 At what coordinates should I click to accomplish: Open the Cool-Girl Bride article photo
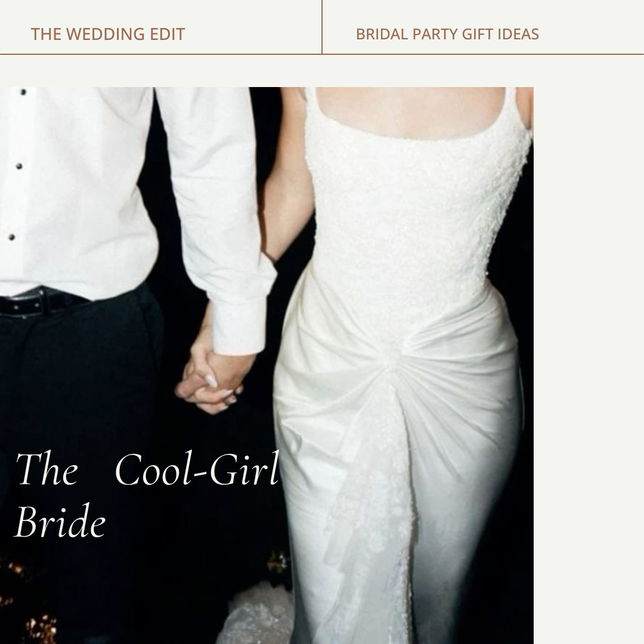tap(267, 365)
